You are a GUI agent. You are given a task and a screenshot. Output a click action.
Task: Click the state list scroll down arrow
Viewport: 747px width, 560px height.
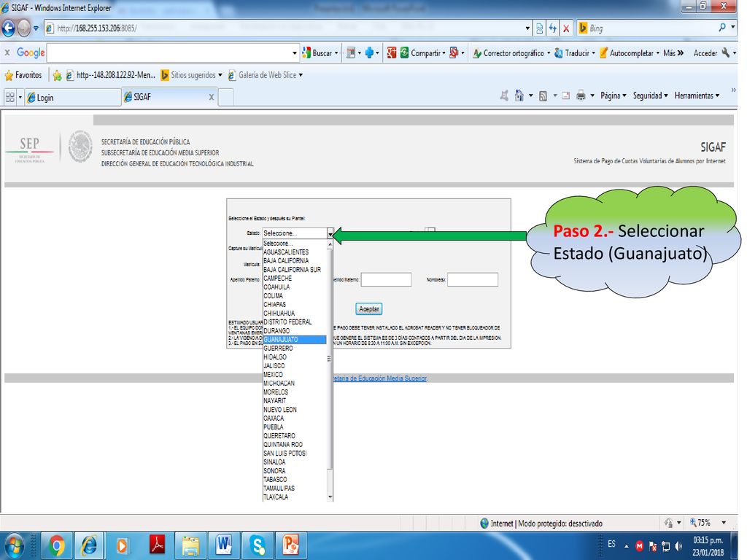tap(330, 497)
